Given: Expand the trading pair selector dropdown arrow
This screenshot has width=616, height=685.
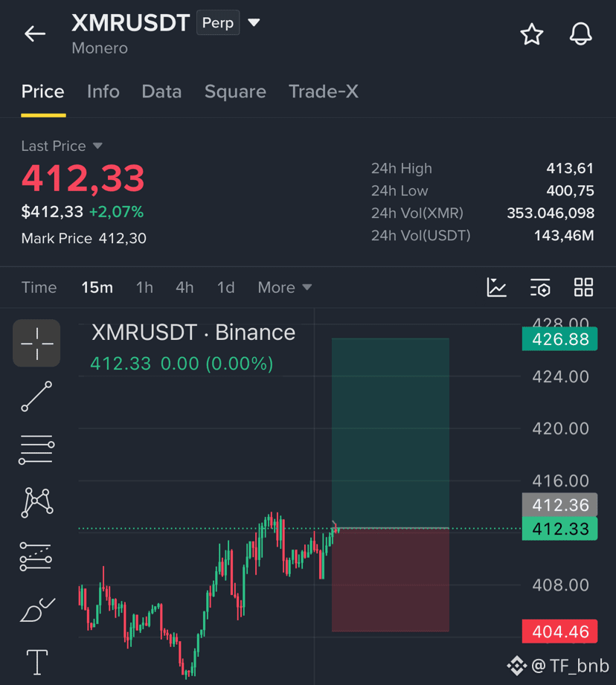Looking at the screenshot, I should click(254, 22).
